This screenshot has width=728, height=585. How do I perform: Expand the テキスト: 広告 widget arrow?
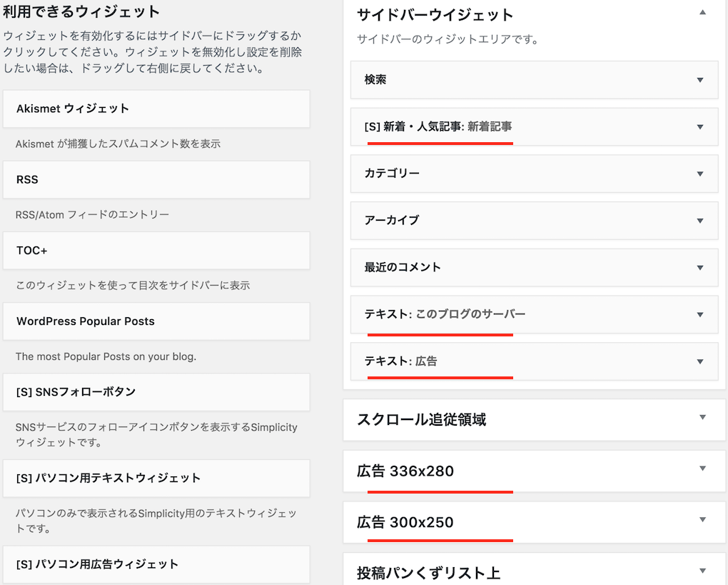[x=699, y=361]
